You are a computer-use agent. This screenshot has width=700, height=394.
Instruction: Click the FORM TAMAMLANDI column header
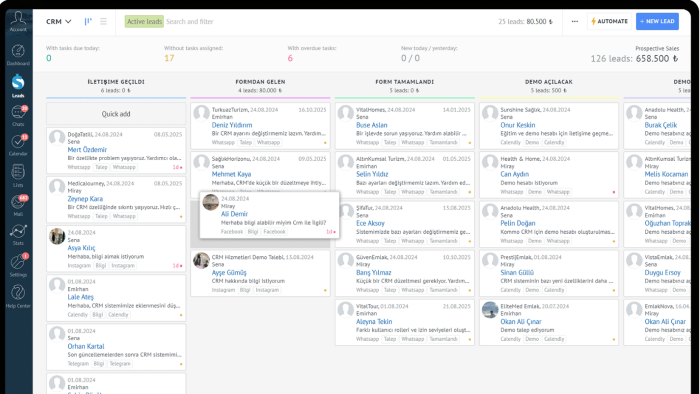[404, 82]
